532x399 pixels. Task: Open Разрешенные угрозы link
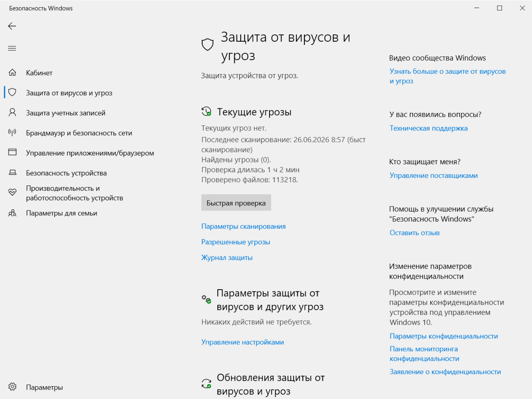[x=236, y=242]
